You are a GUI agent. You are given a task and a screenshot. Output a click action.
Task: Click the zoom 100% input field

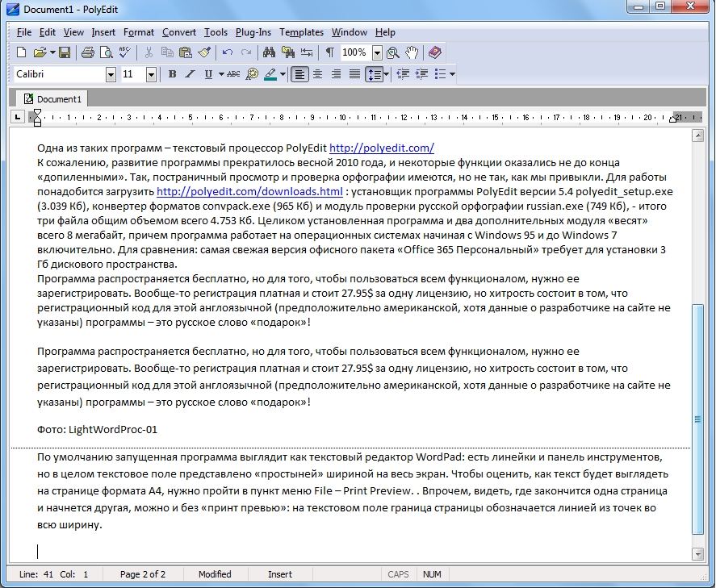356,53
